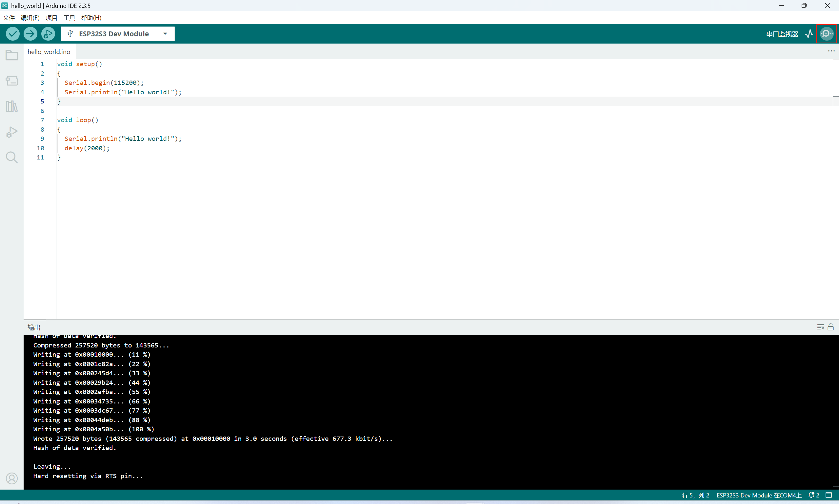Open the Boards Manager sidebar icon
The image size is (839, 504).
click(12, 81)
